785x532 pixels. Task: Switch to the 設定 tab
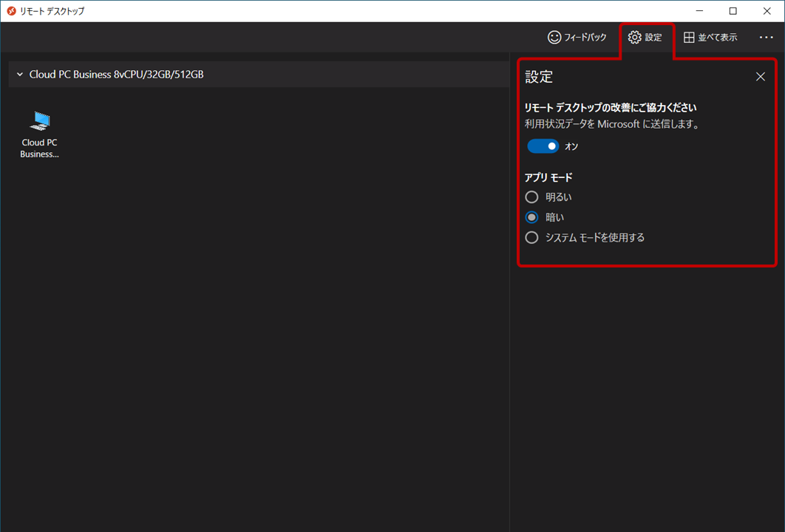[647, 37]
